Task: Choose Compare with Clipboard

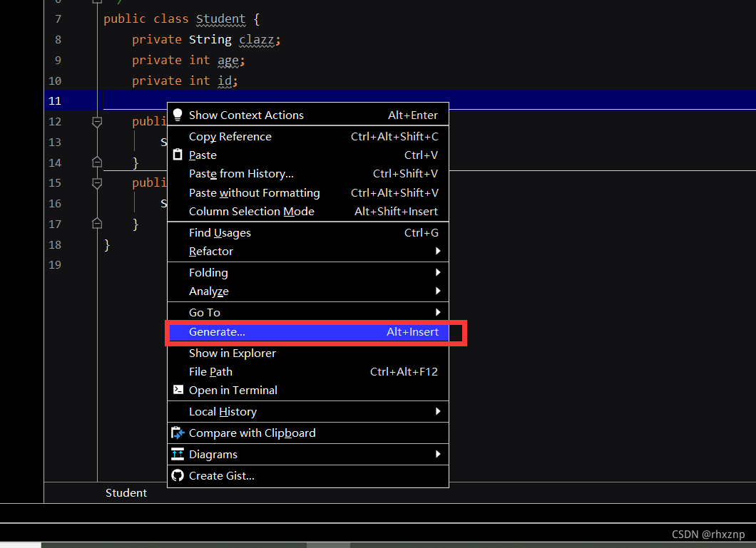Action: [308, 433]
